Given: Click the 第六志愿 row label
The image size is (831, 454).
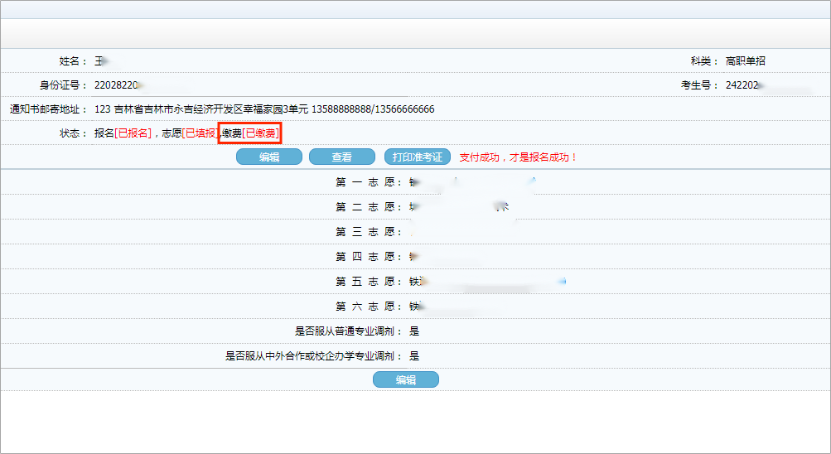Looking at the screenshot, I should (x=368, y=306).
